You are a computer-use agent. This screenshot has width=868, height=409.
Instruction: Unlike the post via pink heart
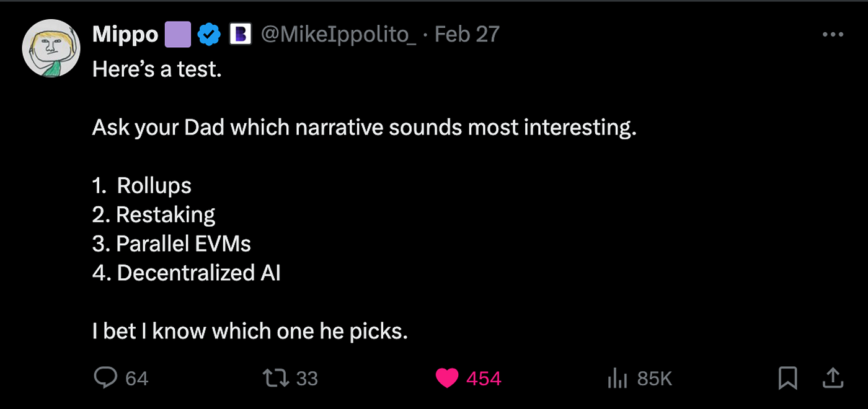pyautogui.click(x=446, y=377)
